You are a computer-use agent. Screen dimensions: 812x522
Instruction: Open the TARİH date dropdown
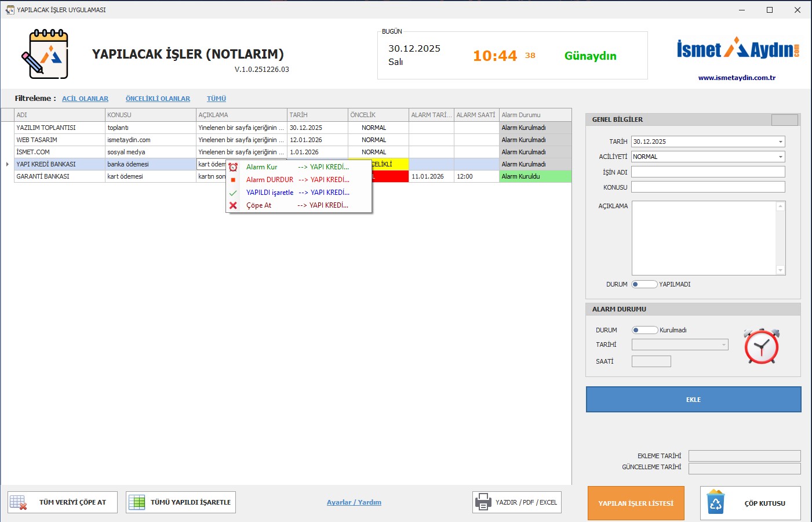pyautogui.click(x=780, y=142)
